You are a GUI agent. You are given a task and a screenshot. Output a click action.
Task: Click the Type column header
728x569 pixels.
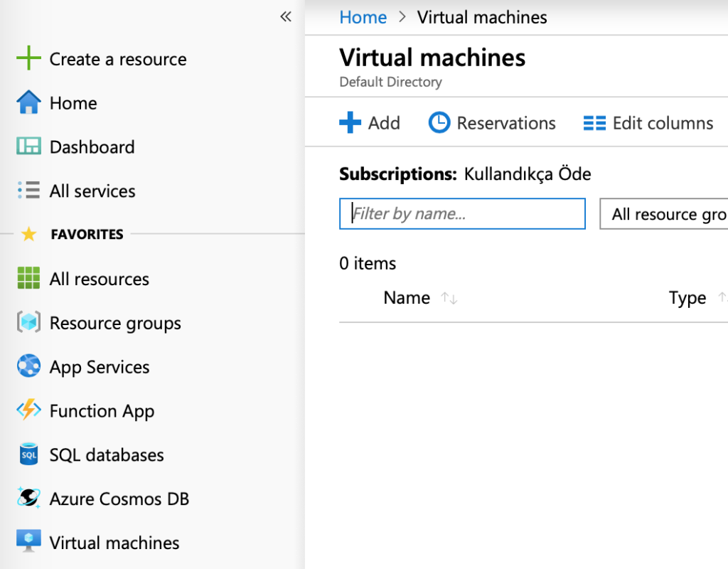point(687,298)
